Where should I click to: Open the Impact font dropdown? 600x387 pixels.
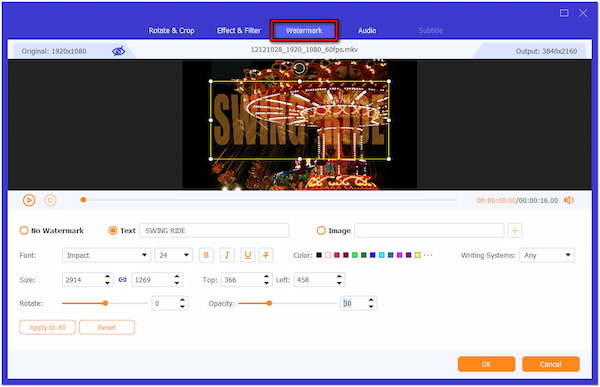tap(106, 255)
